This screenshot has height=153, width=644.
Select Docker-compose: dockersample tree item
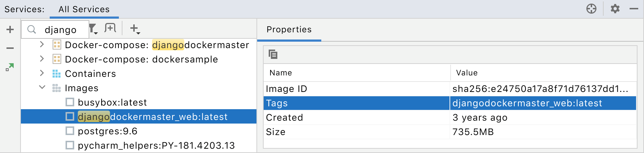[x=141, y=59]
